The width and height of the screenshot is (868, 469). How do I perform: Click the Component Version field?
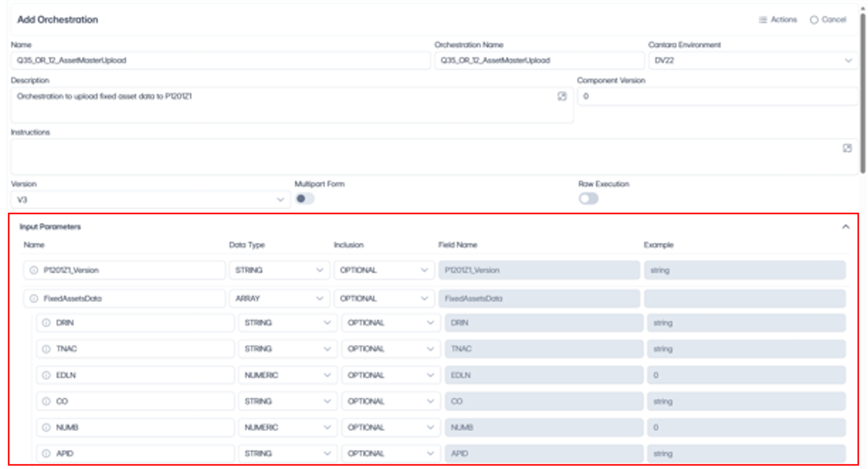717,96
